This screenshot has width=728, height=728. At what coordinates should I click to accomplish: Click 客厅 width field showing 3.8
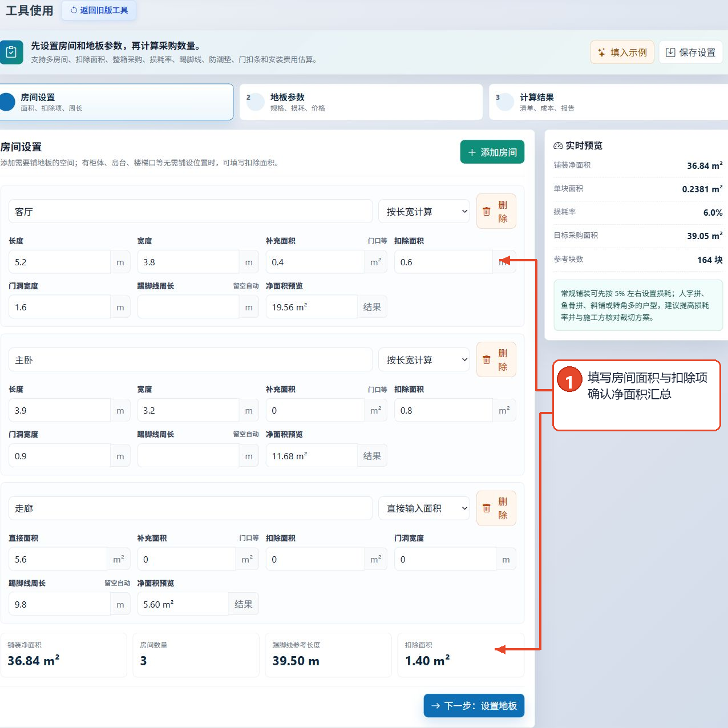pos(188,262)
